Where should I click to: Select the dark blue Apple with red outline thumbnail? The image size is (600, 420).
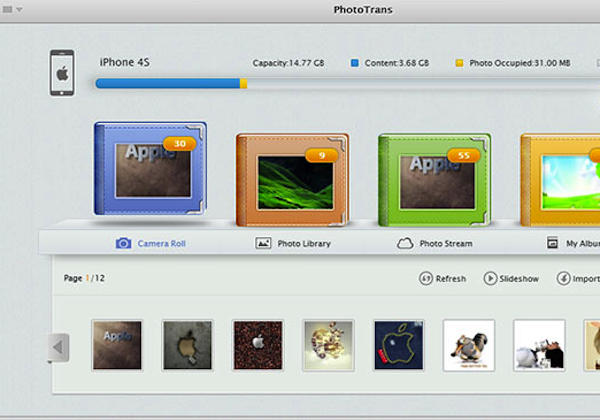(x=399, y=345)
